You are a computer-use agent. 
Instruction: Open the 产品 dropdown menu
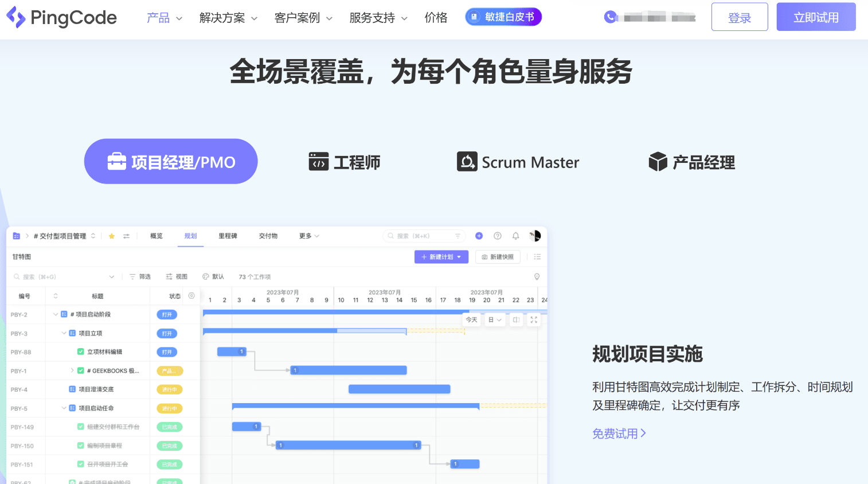pyautogui.click(x=165, y=18)
